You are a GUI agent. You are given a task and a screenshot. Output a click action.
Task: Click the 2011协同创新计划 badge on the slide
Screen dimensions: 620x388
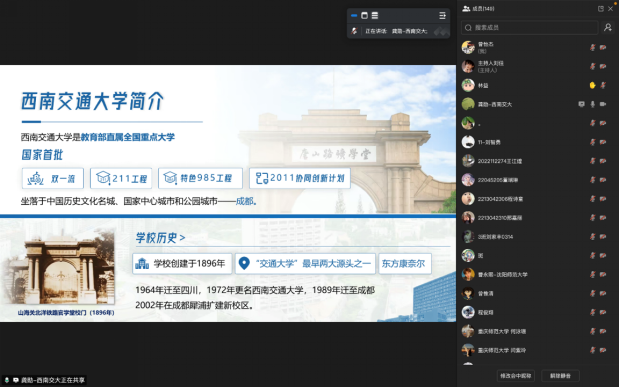coord(300,178)
